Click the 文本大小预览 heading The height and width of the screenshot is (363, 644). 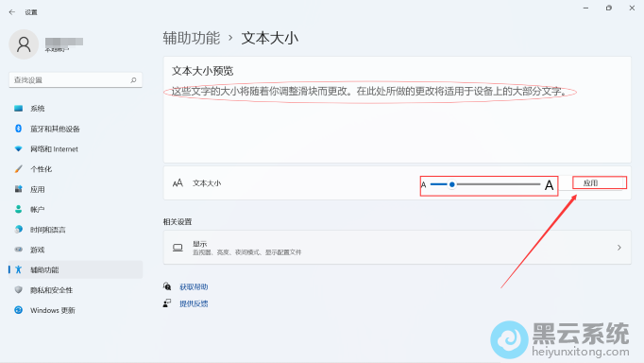[x=202, y=71]
